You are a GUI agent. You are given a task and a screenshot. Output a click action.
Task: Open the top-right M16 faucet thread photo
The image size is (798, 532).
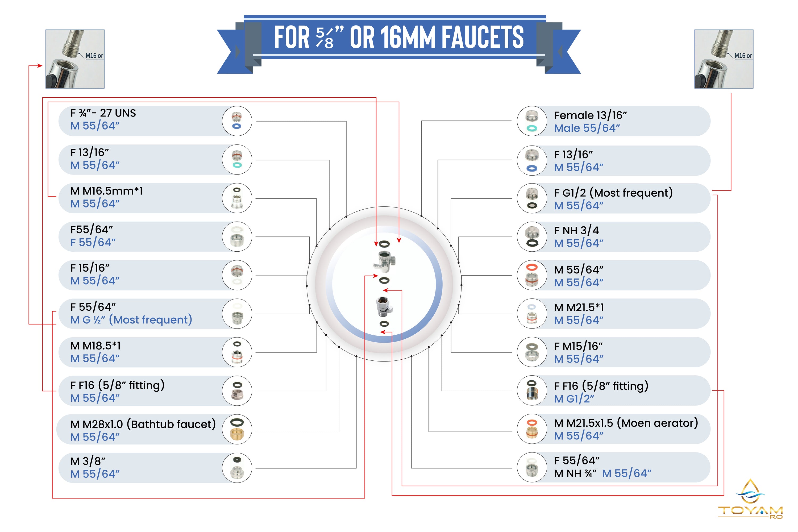[x=724, y=59]
